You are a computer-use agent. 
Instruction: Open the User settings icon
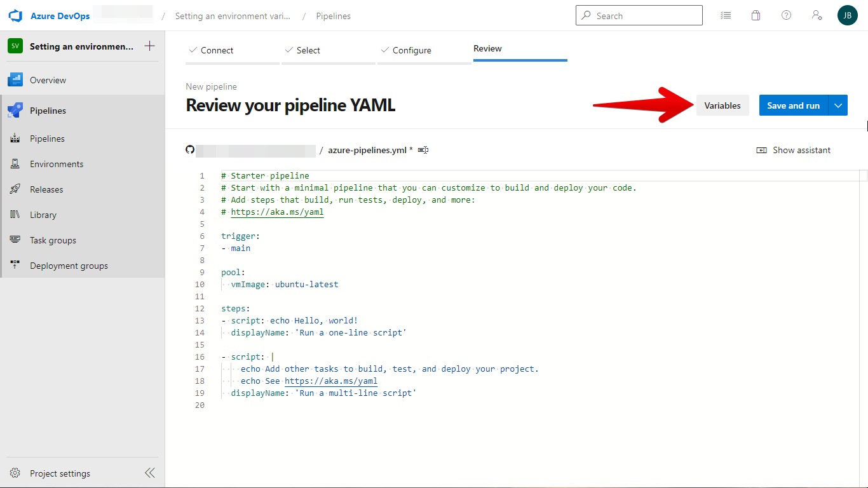coord(817,15)
